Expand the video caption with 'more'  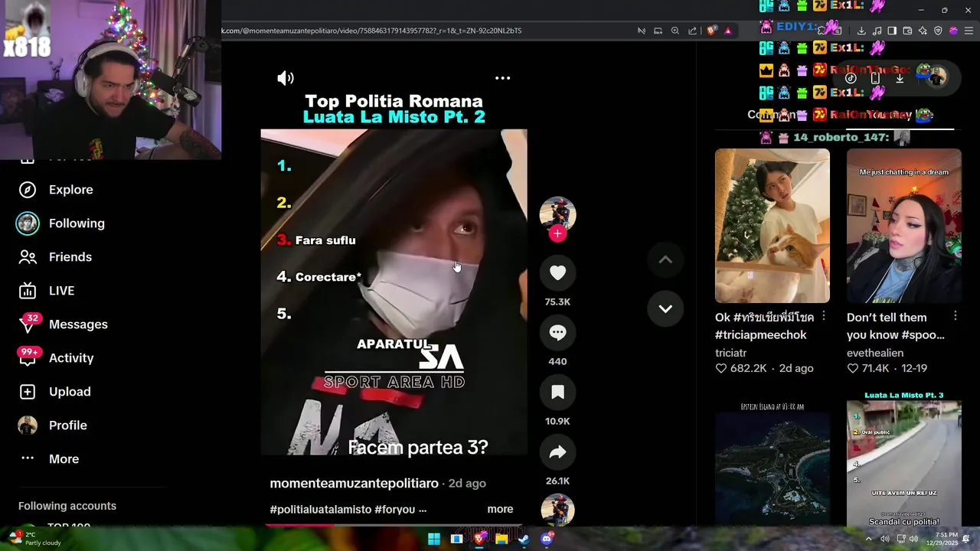[x=500, y=510]
